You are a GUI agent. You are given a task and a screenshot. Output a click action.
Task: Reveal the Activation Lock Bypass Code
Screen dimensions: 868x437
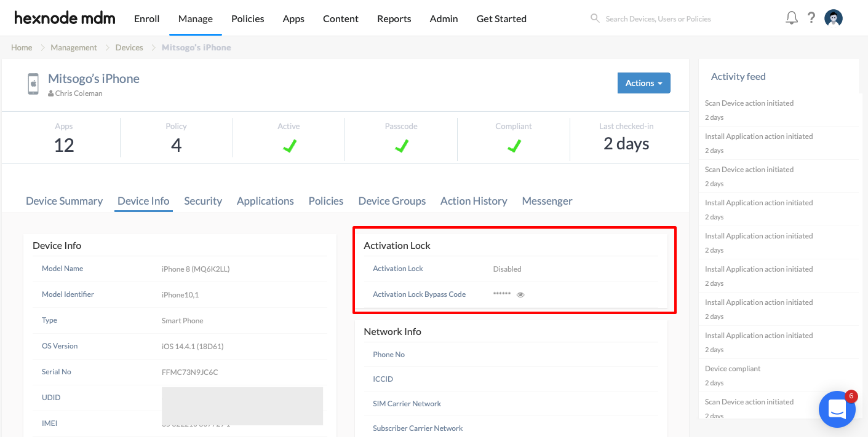click(x=520, y=295)
